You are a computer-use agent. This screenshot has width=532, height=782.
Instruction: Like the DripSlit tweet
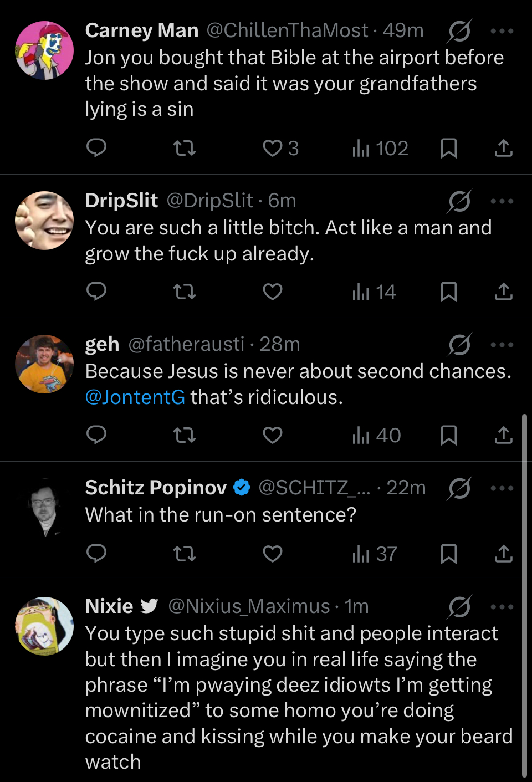click(x=272, y=292)
